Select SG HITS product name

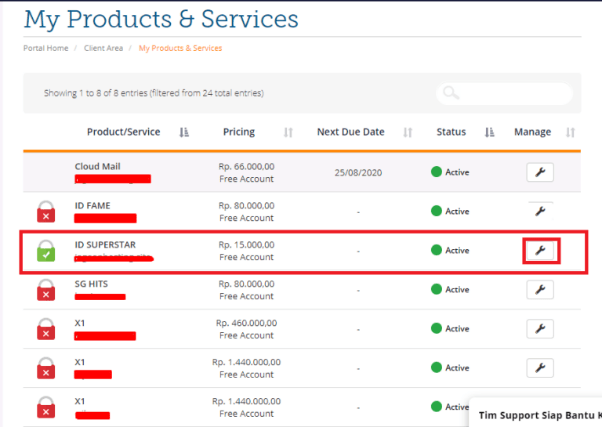tap(91, 284)
